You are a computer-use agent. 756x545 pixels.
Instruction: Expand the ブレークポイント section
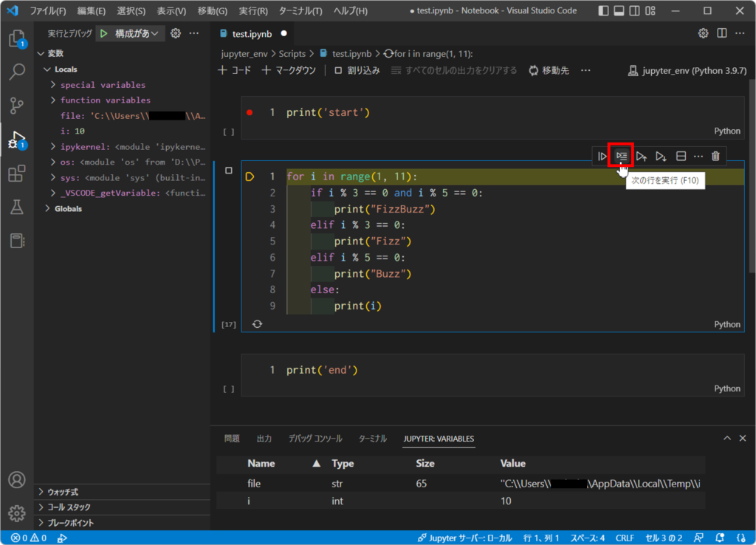pos(123,523)
